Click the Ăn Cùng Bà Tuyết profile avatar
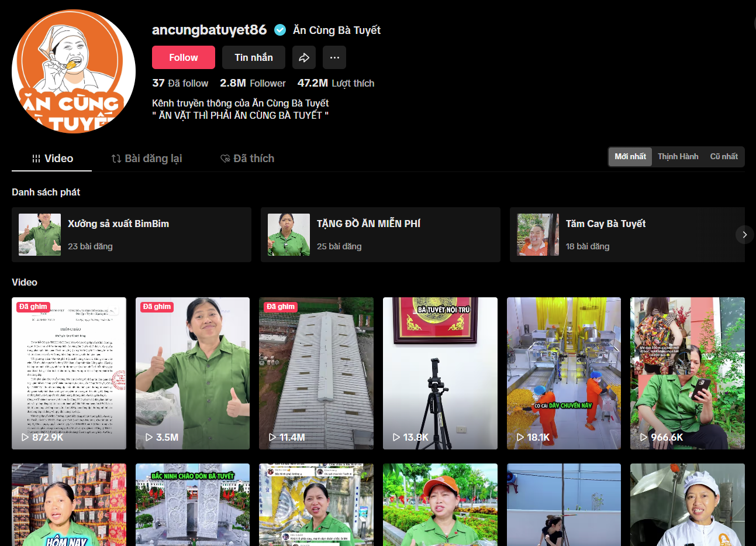Image resolution: width=756 pixels, height=546 pixels. point(74,71)
